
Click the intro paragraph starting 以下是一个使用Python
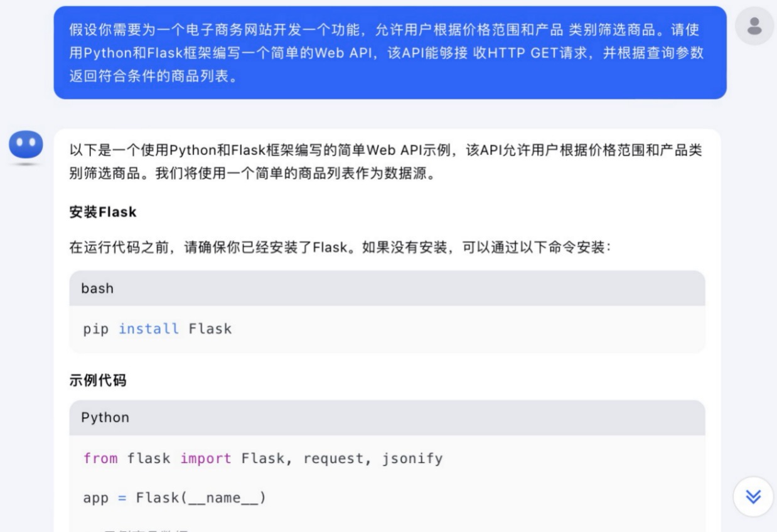(x=385, y=162)
